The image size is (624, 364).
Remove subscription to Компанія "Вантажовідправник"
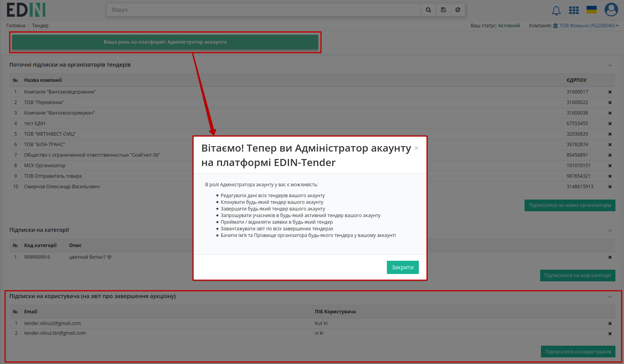(610, 92)
